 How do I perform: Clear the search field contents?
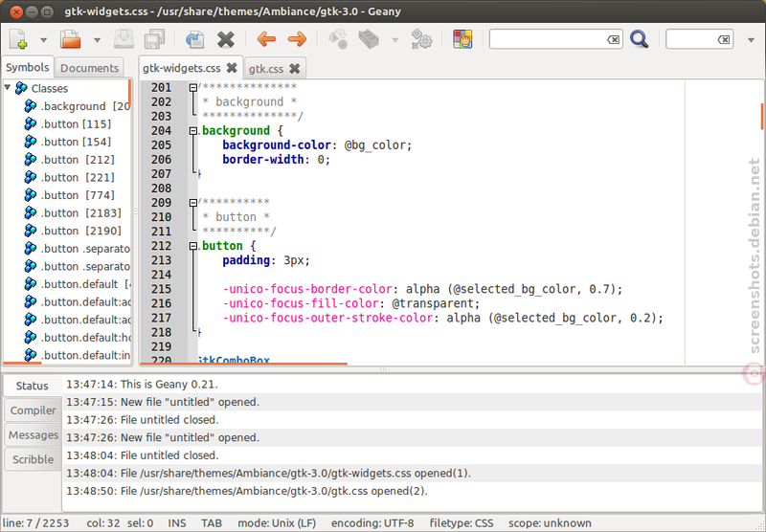(614, 39)
